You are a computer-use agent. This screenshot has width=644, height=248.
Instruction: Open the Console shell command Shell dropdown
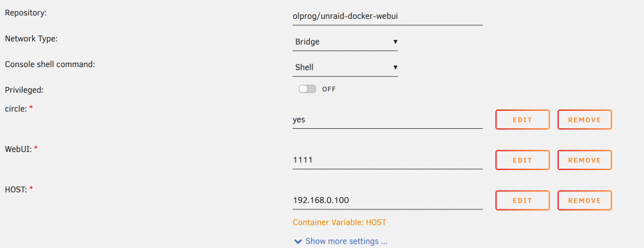pyautogui.click(x=345, y=68)
